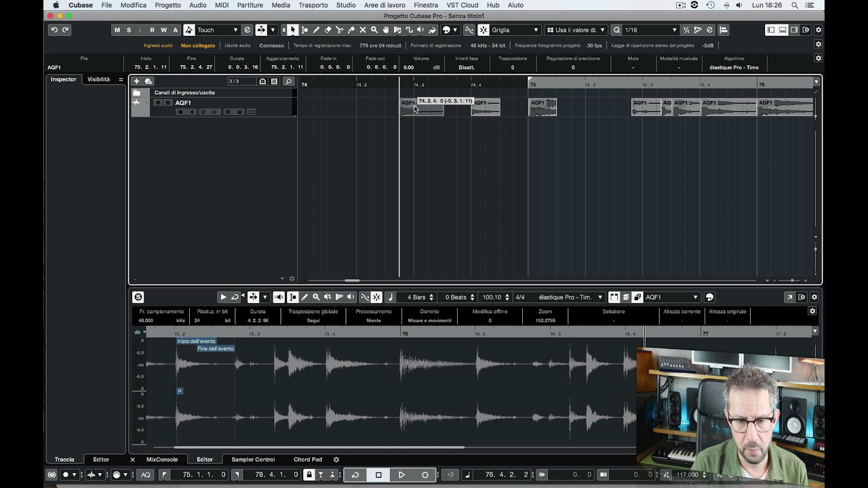The width and height of the screenshot is (868, 488).
Task: Select the Draw pencil tool
Action: coord(316,30)
